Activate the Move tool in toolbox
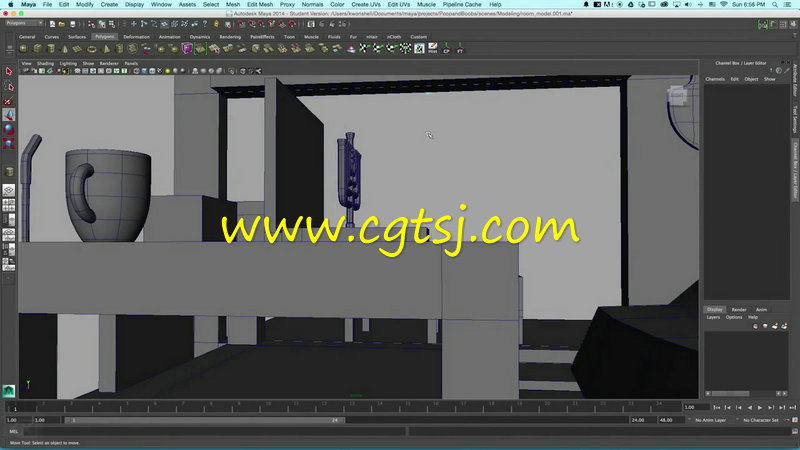 [x=9, y=115]
